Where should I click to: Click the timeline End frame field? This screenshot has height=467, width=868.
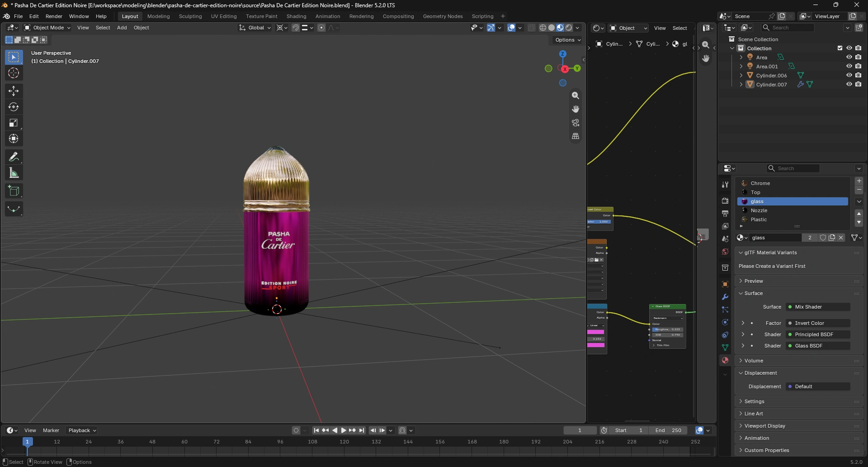[668, 430]
